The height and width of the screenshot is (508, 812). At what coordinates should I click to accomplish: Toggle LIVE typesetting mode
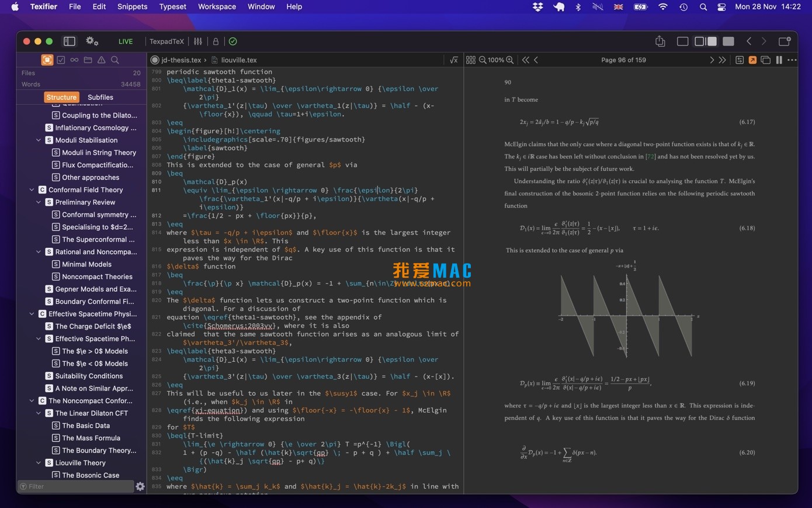click(125, 41)
